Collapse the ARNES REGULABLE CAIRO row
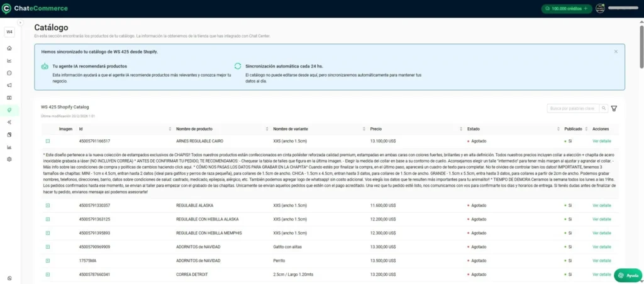 [48, 141]
